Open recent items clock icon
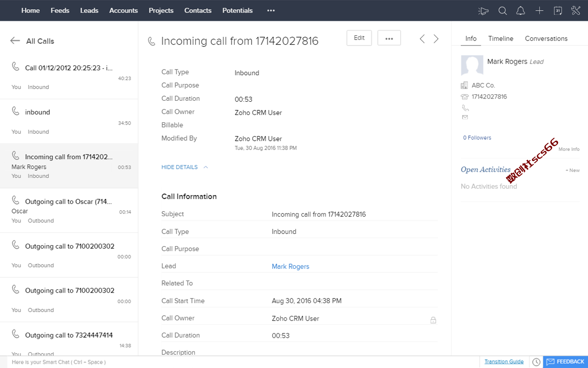 tap(536, 362)
